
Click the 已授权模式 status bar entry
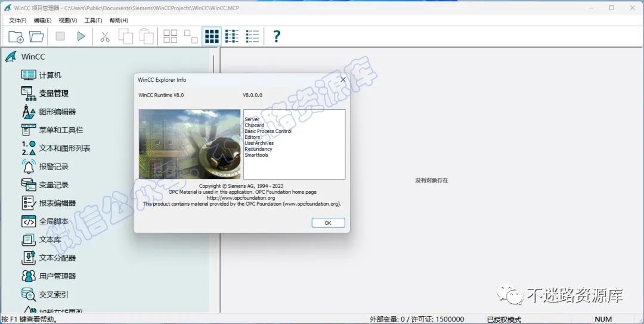pos(504,319)
